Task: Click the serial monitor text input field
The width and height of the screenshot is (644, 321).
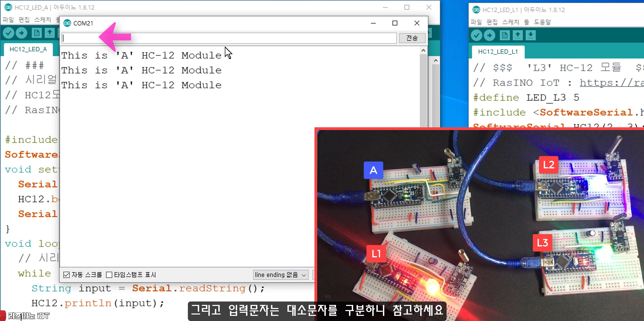Action: [229, 38]
